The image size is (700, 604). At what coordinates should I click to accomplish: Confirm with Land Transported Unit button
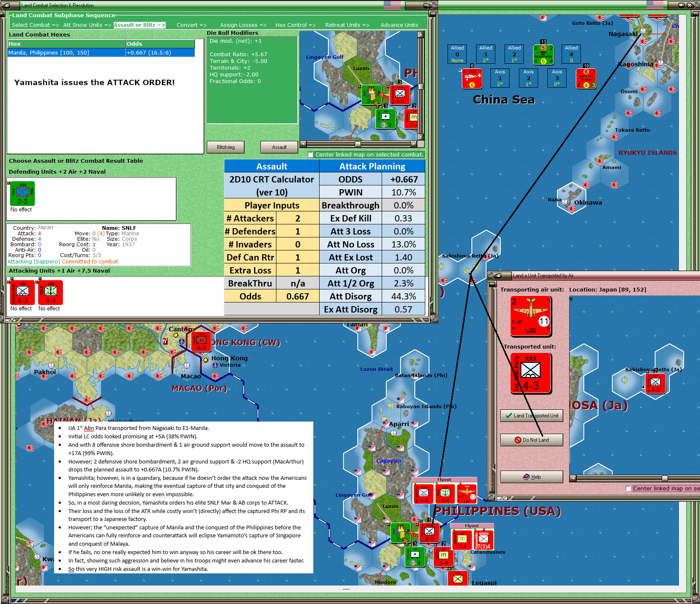coord(532,416)
